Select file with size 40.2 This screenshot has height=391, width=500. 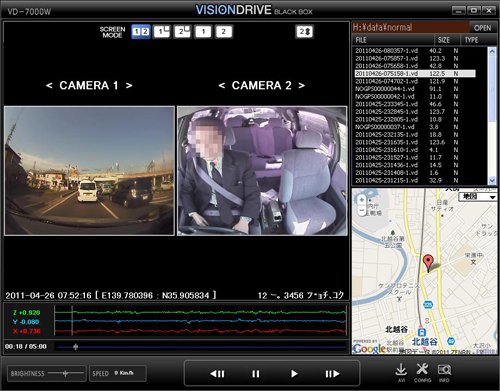415,51
